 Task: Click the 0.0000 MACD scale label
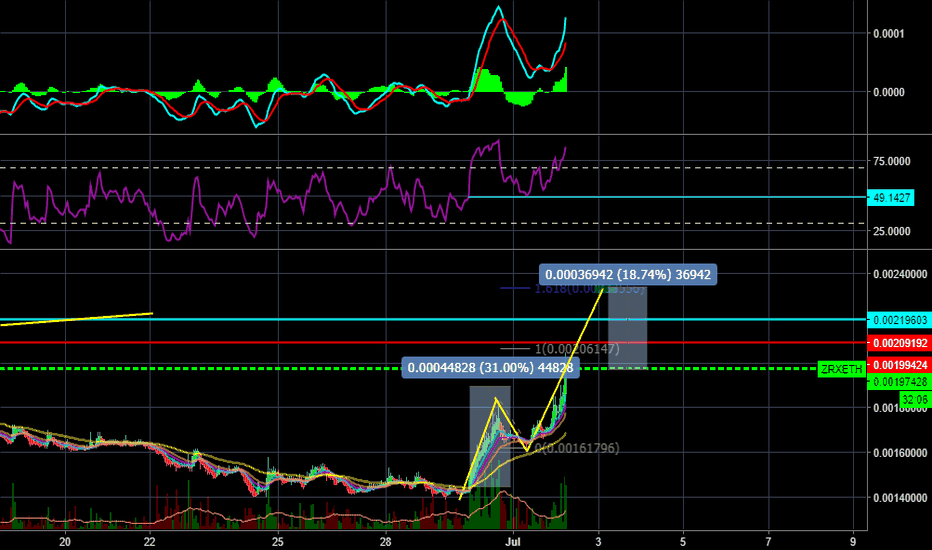tap(889, 92)
